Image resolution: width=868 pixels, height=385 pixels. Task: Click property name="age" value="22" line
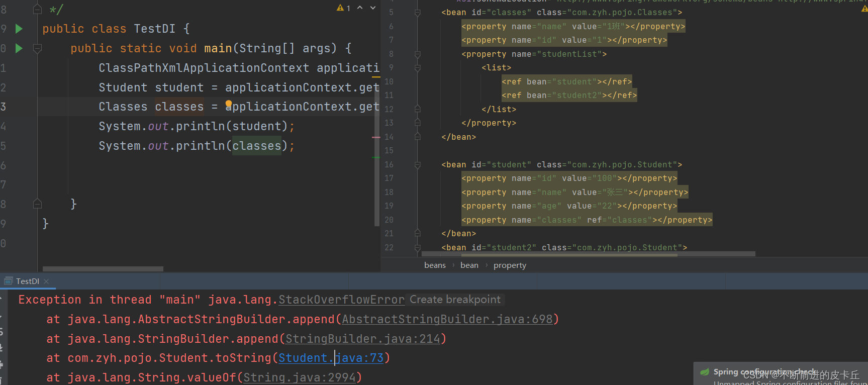569,206
